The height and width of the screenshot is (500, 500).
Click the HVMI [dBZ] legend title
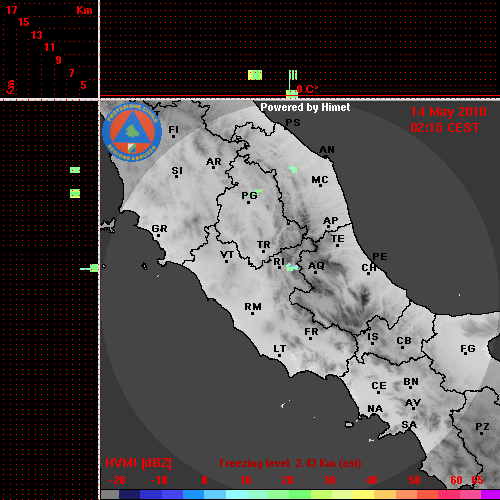click(138, 463)
